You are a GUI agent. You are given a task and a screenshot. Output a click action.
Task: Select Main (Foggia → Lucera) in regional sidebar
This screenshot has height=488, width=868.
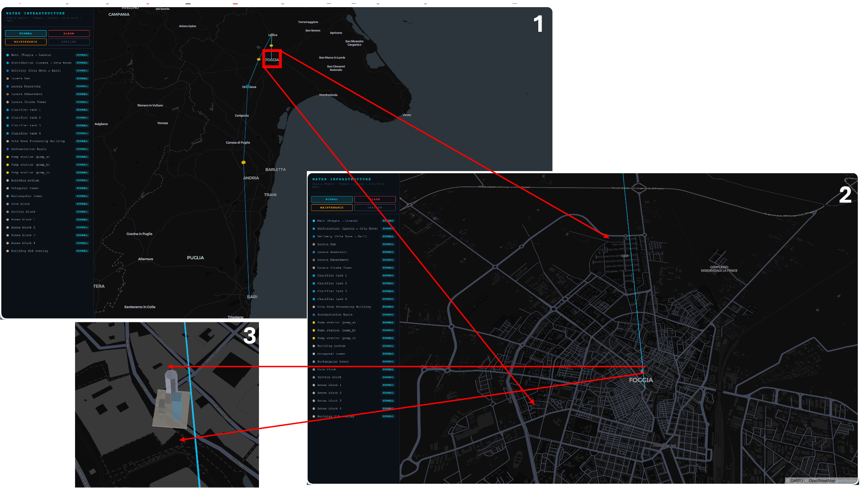pyautogui.click(x=47, y=55)
